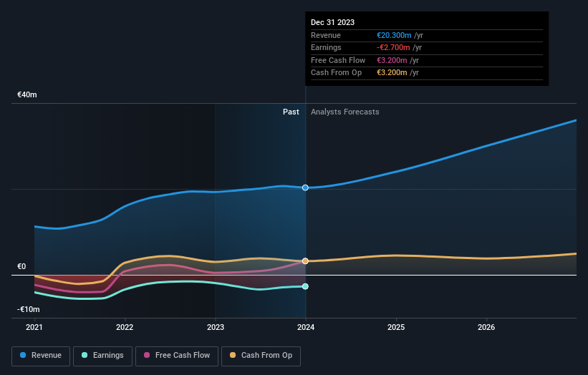Click the €40m y-axis label
Viewport: 588px width, 375px height.
click(x=27, y=94)
